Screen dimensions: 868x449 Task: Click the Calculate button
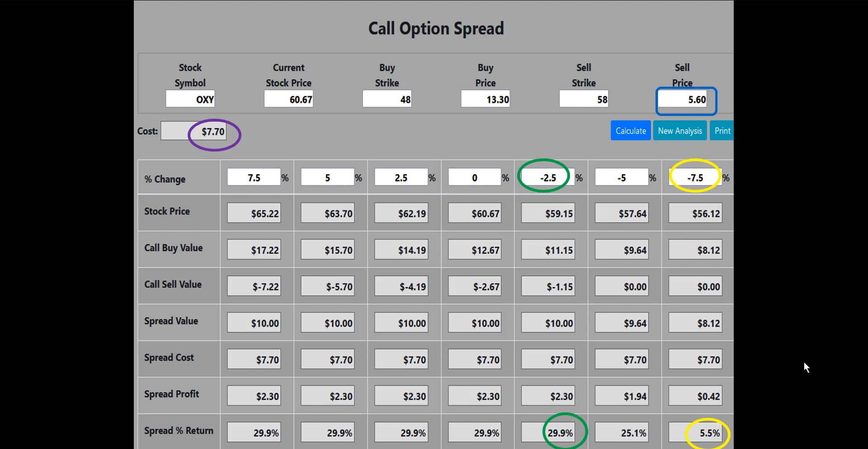pos(630,131)
